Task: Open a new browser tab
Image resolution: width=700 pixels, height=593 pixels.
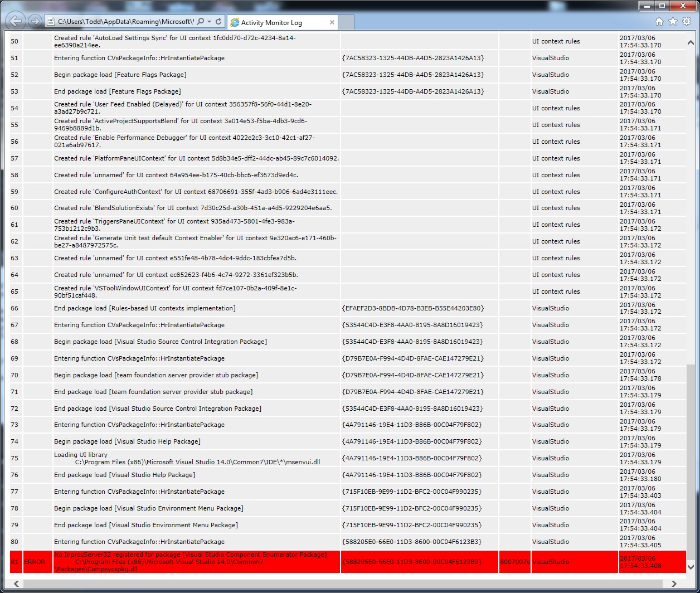Action: (x=346, y=22)
